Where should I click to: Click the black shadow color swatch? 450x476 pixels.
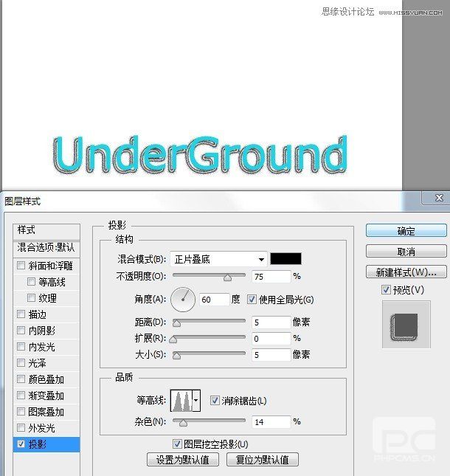(x=285, y=259)
